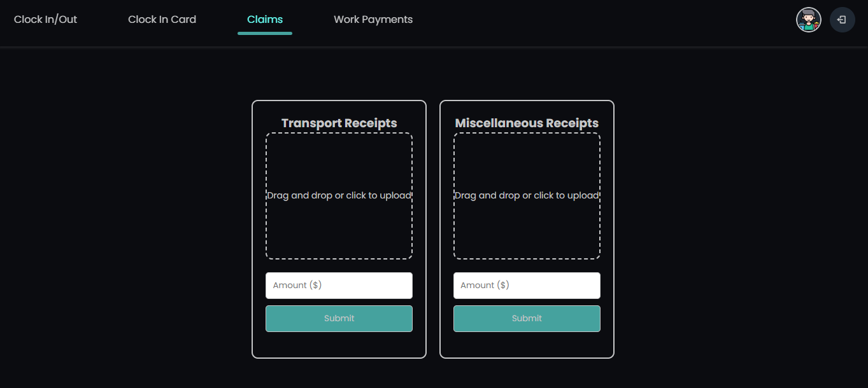Click the sign-out arrow icon top right

pos(842,20)
